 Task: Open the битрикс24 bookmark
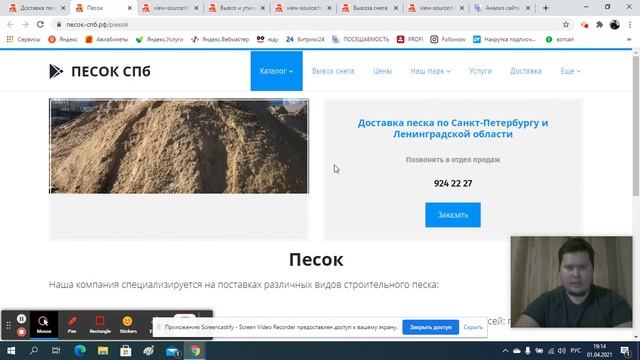pos(305,39)
